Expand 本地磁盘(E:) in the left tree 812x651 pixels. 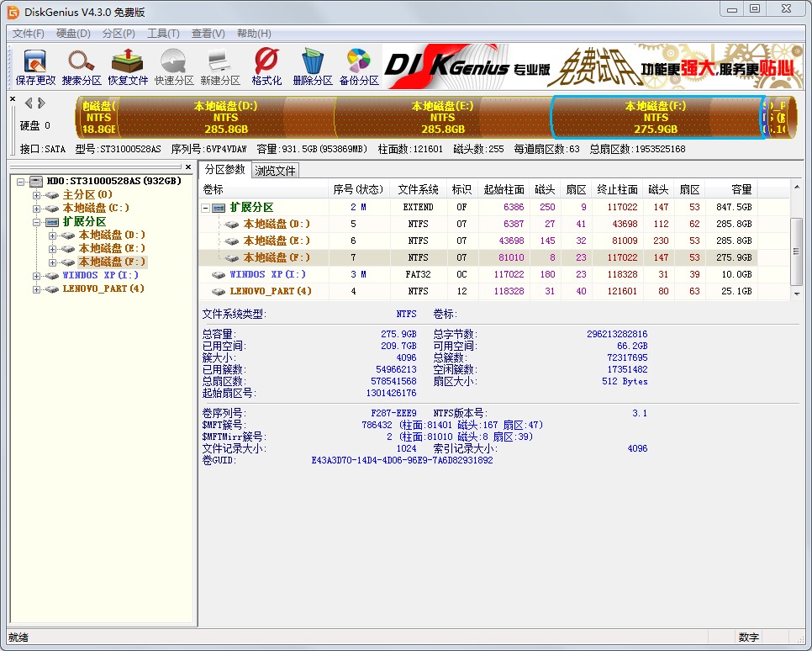point(52,249)
